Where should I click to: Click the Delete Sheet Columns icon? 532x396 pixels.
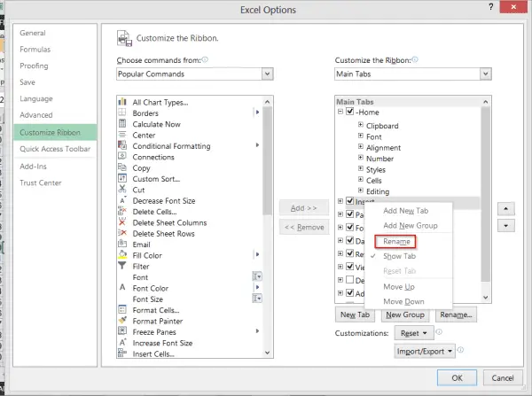pyautogui.click(x=122, y=222)
